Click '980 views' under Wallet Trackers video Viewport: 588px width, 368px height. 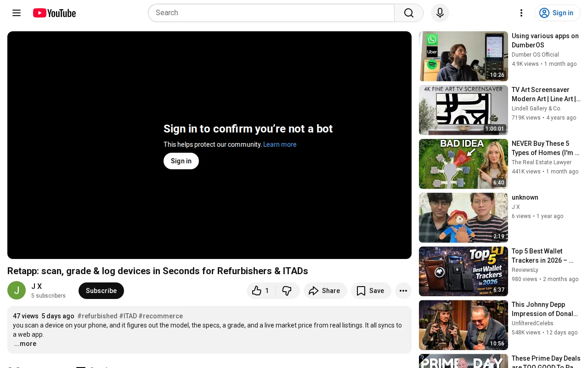[525, 279]
